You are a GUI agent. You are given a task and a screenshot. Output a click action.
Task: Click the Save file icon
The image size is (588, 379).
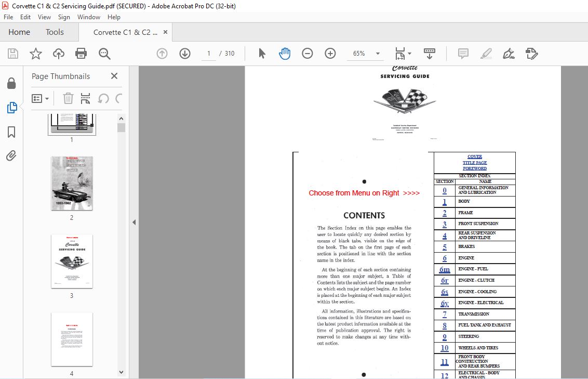[13, 54]
